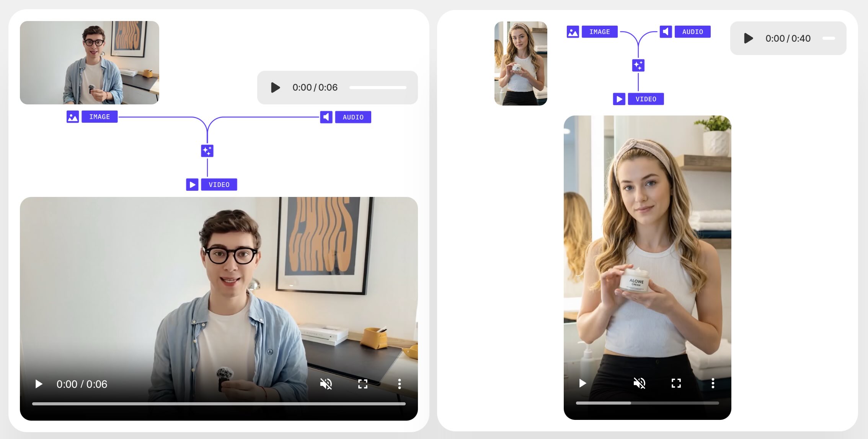The image size is (868, 439).
Task: Open more options on landscape video
Action: (399, 384)
